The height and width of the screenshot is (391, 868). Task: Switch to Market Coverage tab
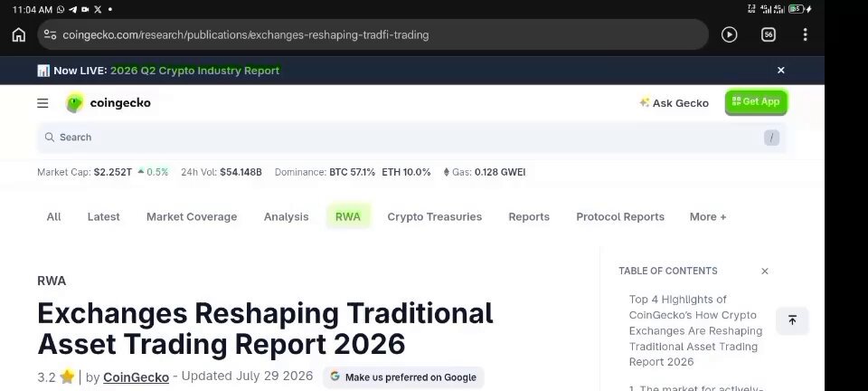192,216
